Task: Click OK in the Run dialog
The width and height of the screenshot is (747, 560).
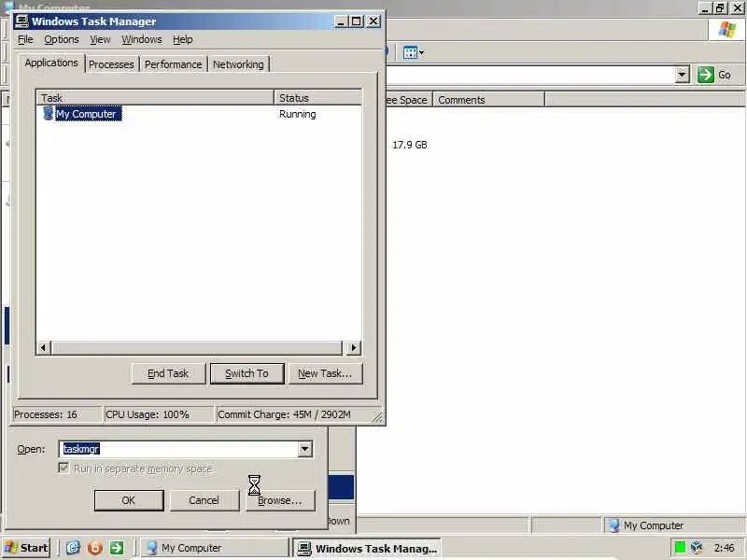Action: [x=129, y=500]
